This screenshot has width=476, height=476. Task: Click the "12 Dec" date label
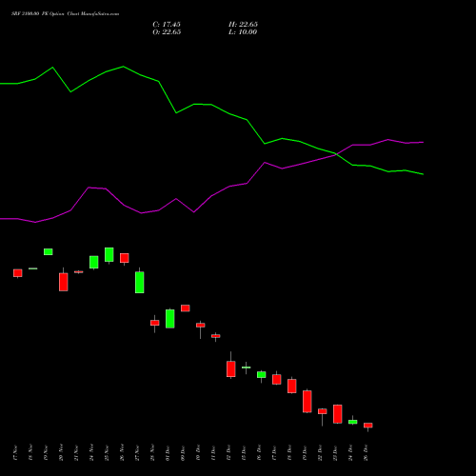click(228, 453)
